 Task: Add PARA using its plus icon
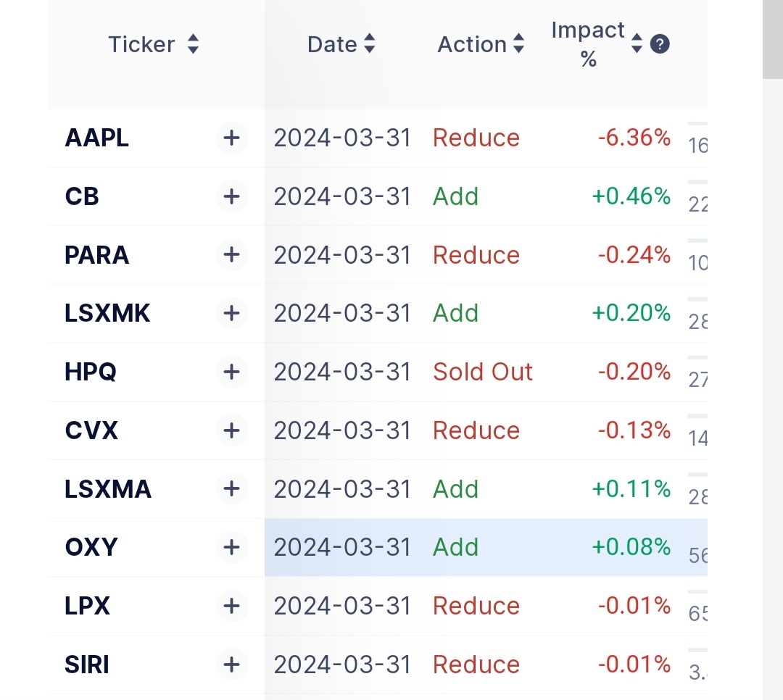click(x=232, y=254)
